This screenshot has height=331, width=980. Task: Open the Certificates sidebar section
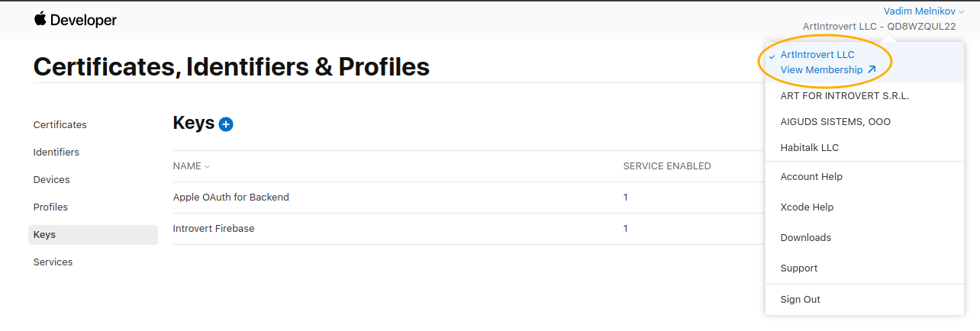pos(60,125)
